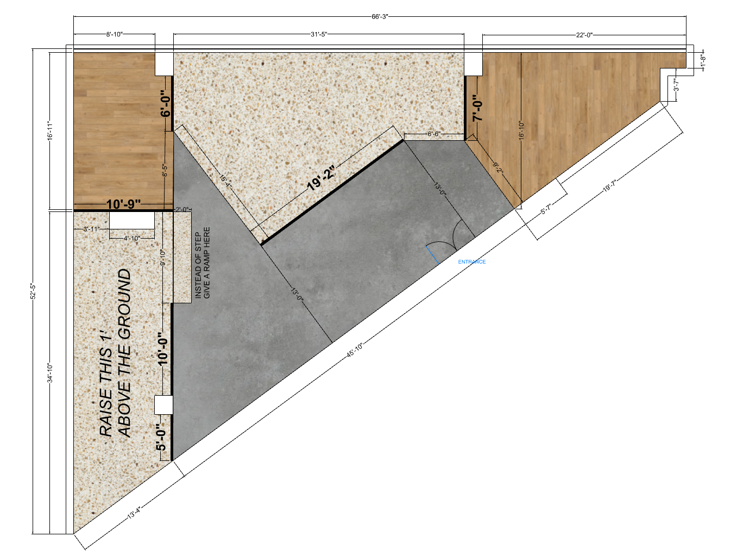Click the 1'-8" dimension text
The height and width of the screenshot is (555, 756).
coord(702,61)
